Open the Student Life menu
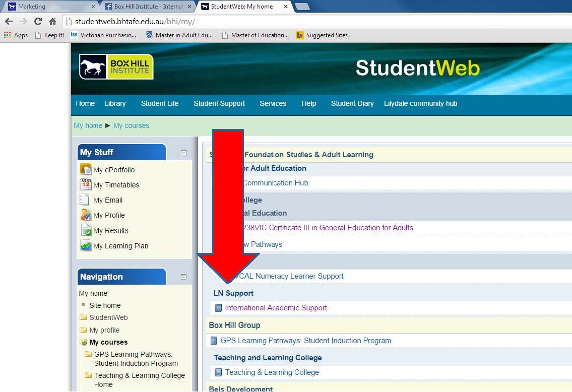 pyautogui.click(x=160, y=104)
